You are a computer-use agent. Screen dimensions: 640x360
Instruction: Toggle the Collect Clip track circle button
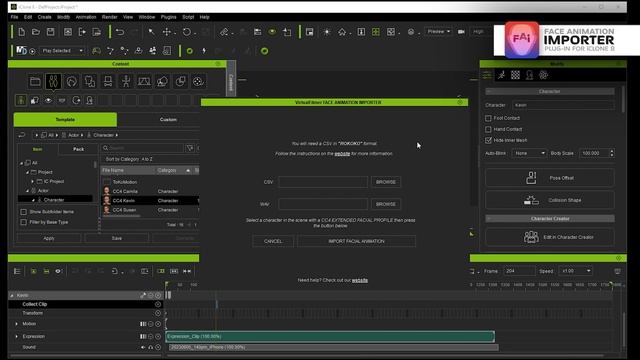[158, 304]
